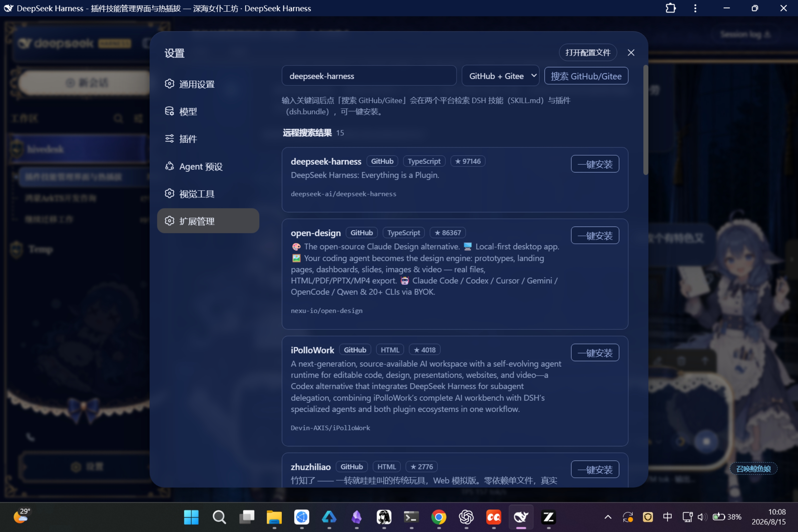Click the ★ 97146 star count

(x=468, y=161)
